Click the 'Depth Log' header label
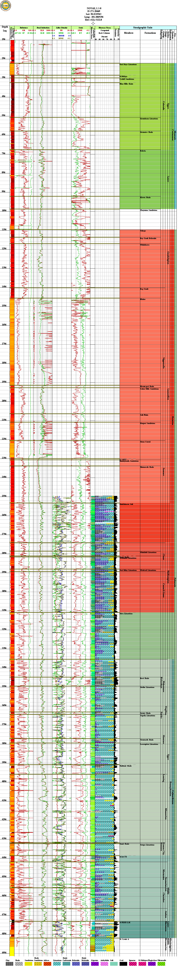The height and width of the screenshot is (980, 186). pos(5,29)
